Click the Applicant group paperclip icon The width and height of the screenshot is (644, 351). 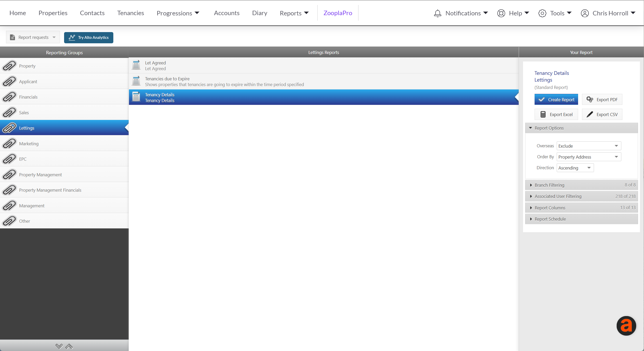pyautogui.click(x=9, y=81)
